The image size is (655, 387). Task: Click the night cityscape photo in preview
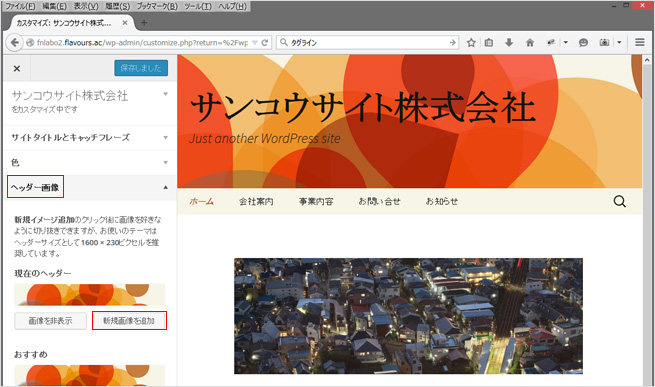tap(408, 316)
